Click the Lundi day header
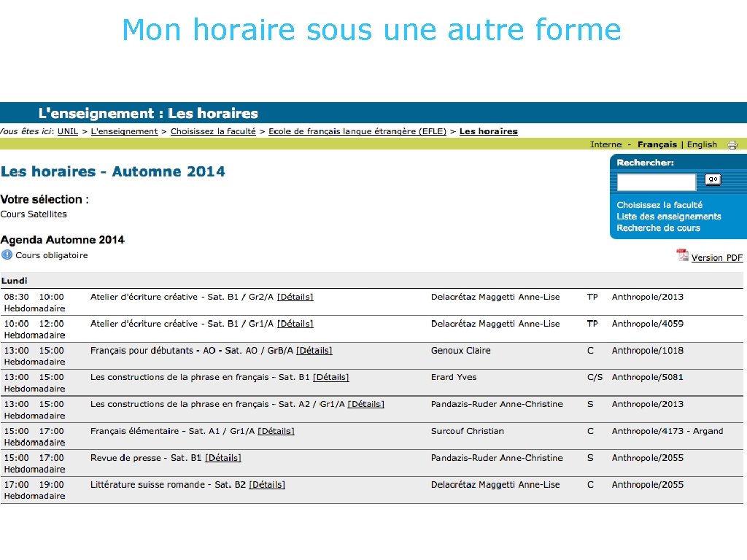 15,281
